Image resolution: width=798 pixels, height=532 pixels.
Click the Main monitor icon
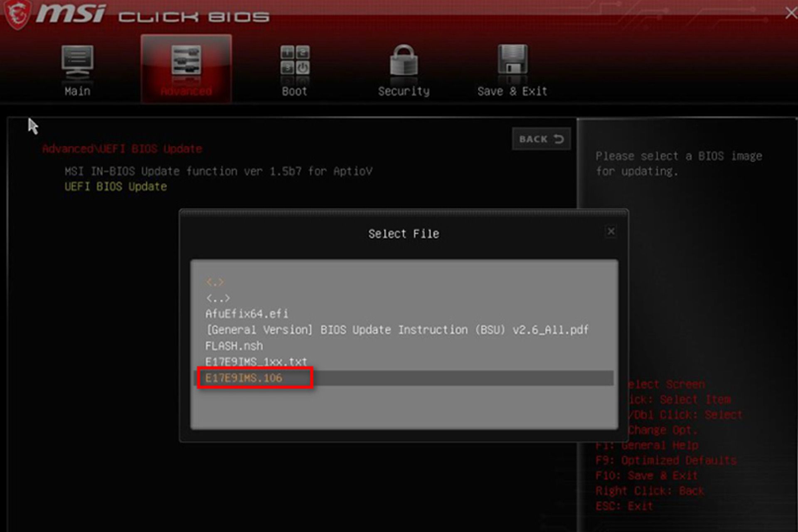[77, 61]
